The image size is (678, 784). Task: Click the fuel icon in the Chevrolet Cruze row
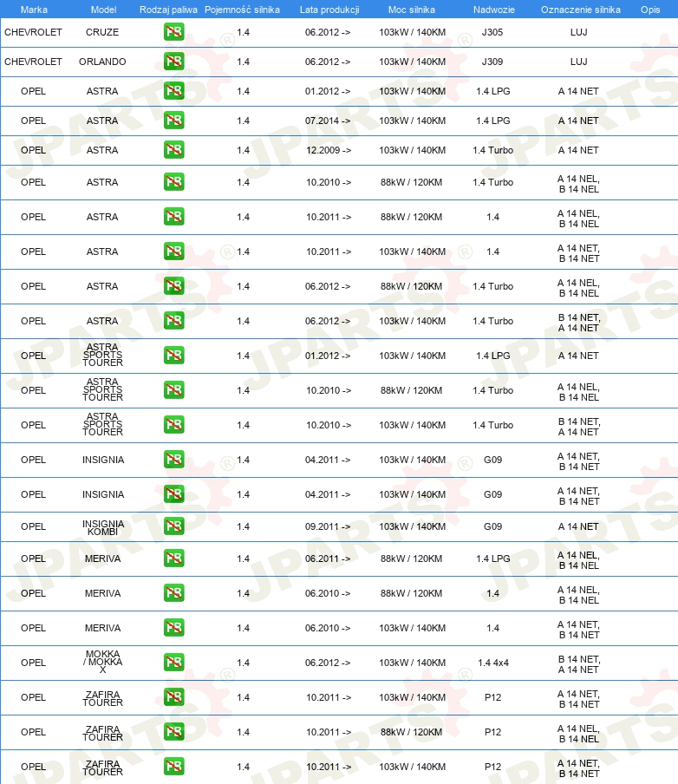pos(174,32)
